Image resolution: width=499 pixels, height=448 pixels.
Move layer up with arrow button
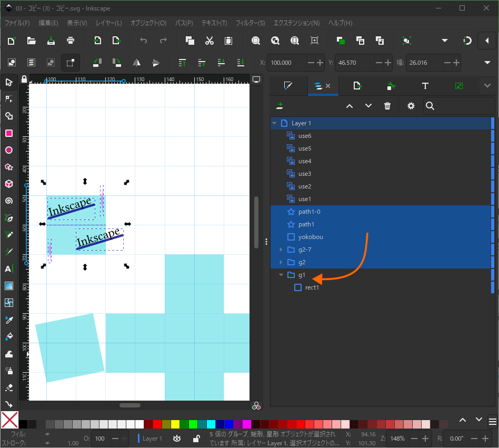(x=350, y=106)
